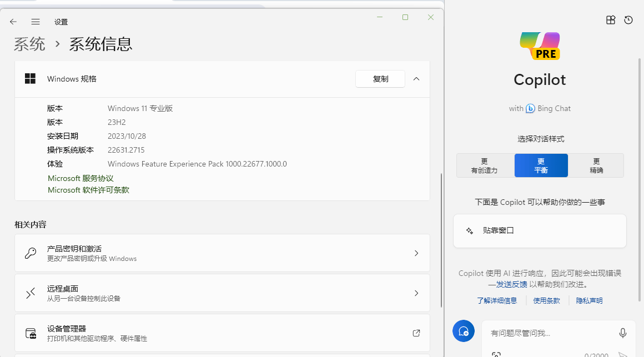The width and height of the screenshot is (644, 357).
Task: Click the 从另一台设备控制此设备 description
Action: (83, 299)
